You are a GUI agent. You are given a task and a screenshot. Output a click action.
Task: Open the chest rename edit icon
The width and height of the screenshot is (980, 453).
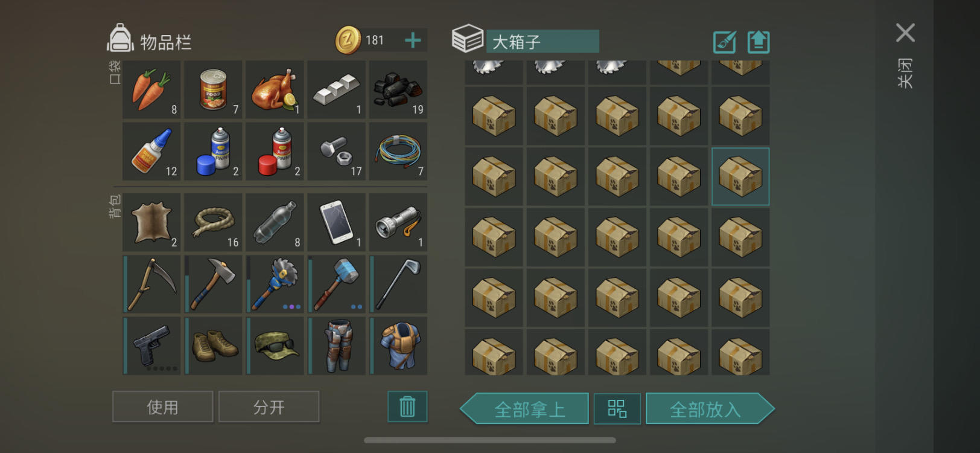pos(724,42)
